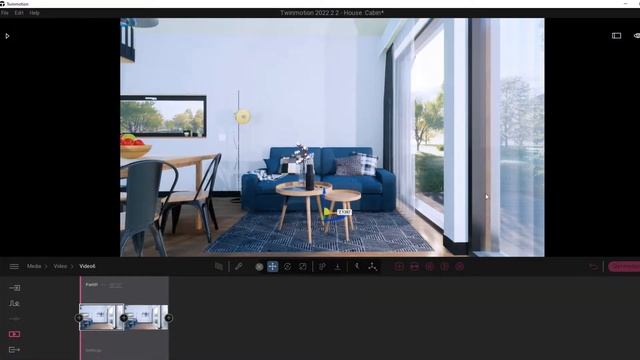640x360 pixels.
Task: Select the first keyframe thumbnail in the timeline
Action: 101,317
